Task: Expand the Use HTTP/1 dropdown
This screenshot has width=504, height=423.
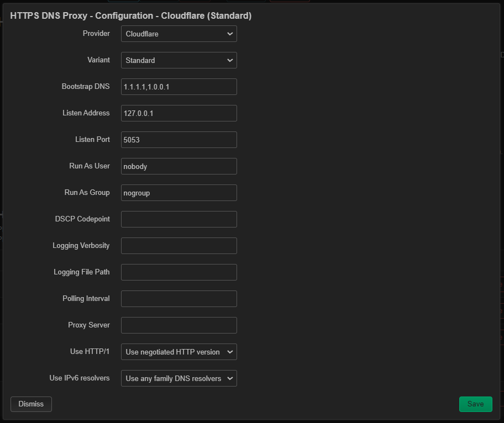Action: (x=179, y=352)
